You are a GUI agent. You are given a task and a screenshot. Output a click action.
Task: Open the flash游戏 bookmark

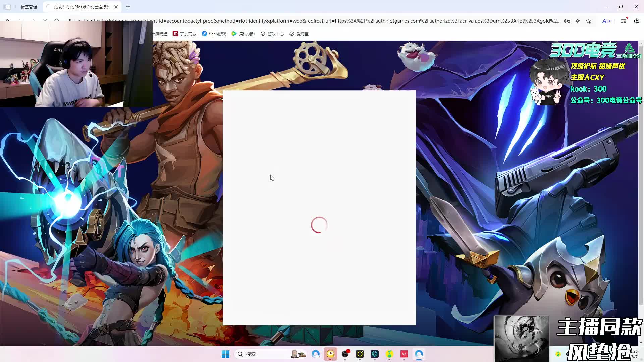214,34
